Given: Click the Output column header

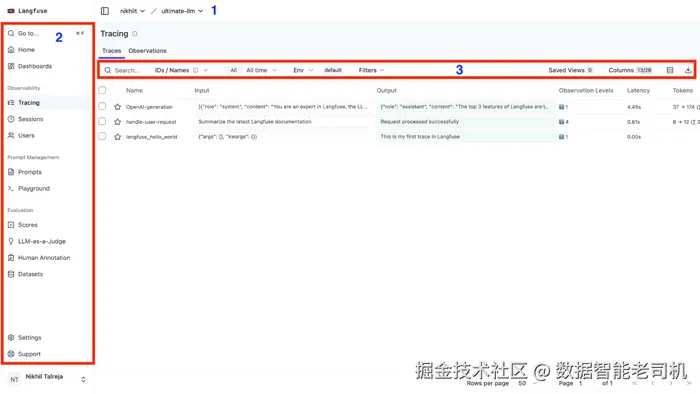Looking at the screenshot, I should tap(386, 91).
